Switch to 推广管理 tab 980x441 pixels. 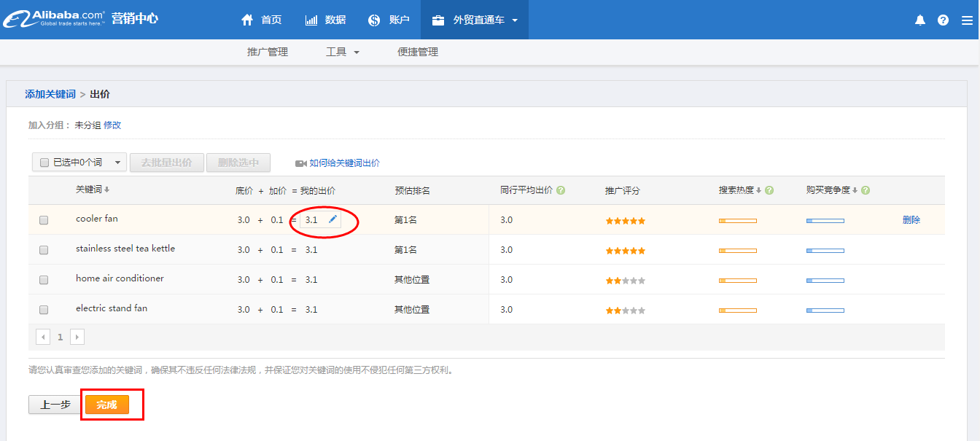[268, 52]
